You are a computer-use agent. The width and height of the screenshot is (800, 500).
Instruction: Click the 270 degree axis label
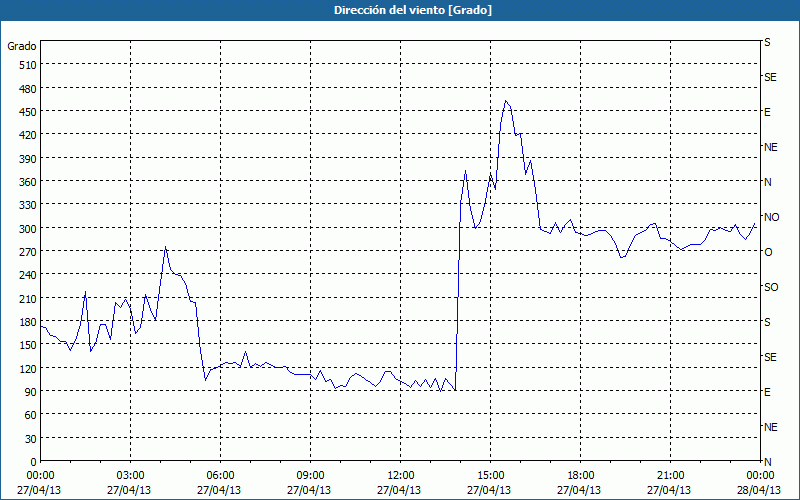click(28, 252)
